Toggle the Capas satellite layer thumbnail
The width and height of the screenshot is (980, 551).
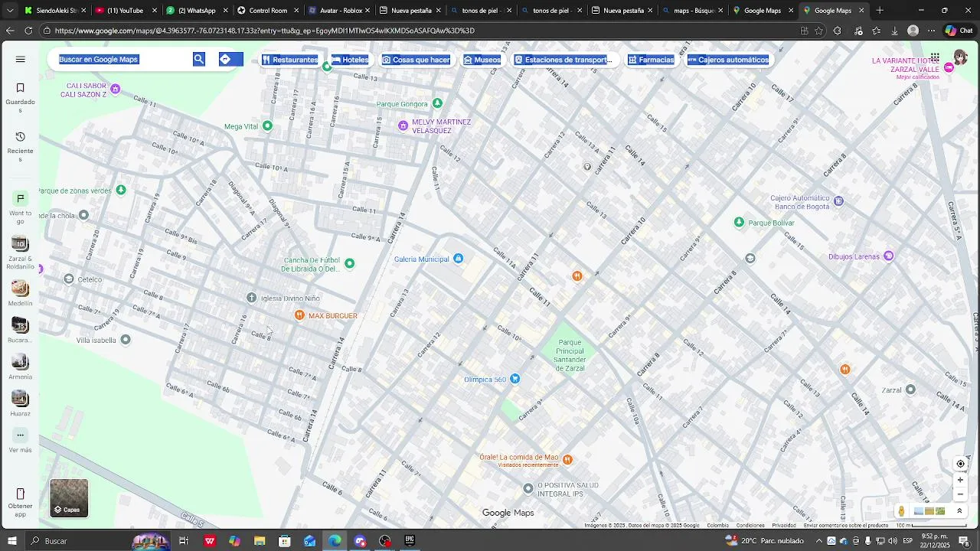point(69,498)
